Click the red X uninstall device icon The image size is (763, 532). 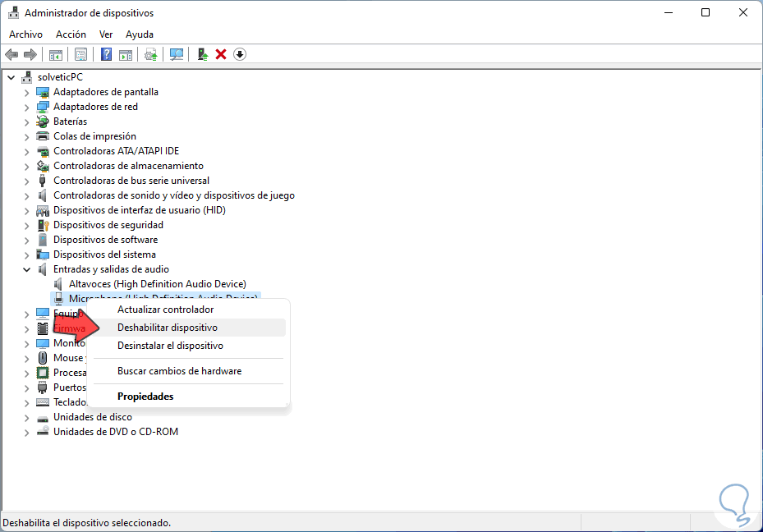(221, 54)
